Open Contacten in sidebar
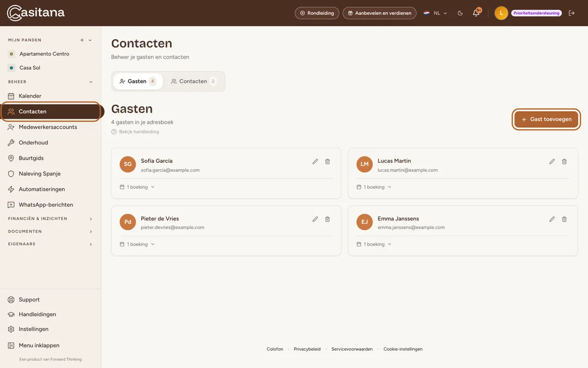The height and width of the screenshot is (368, 588). [50, 112]
